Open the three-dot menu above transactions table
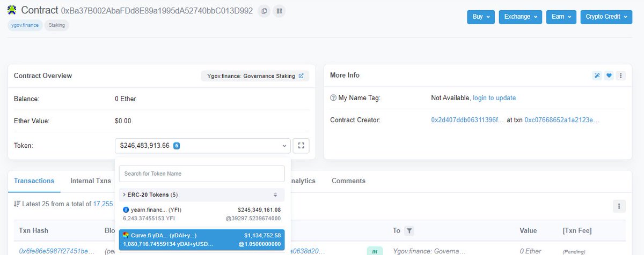This screenshot has height=255, width=644. point(619,206)
